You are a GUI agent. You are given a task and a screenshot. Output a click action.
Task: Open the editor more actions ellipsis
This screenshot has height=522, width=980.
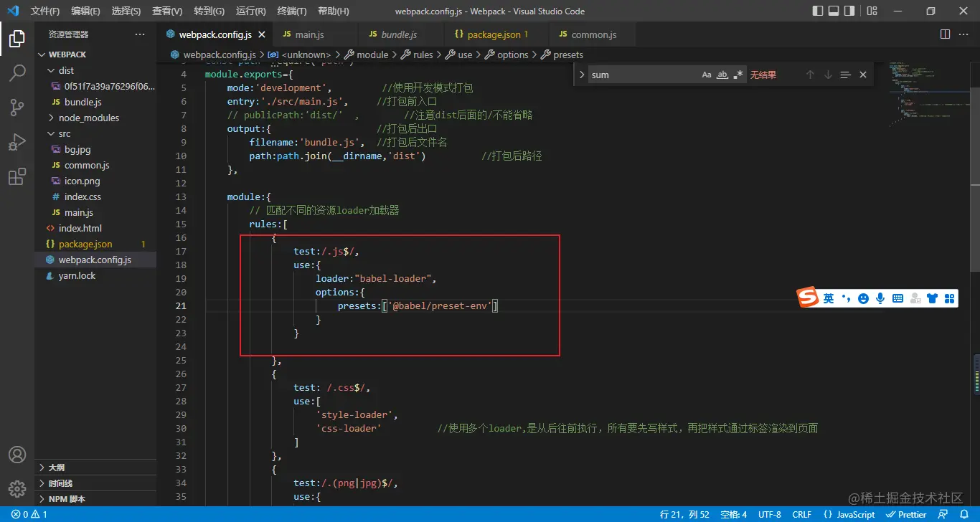[x=965, y=34]
